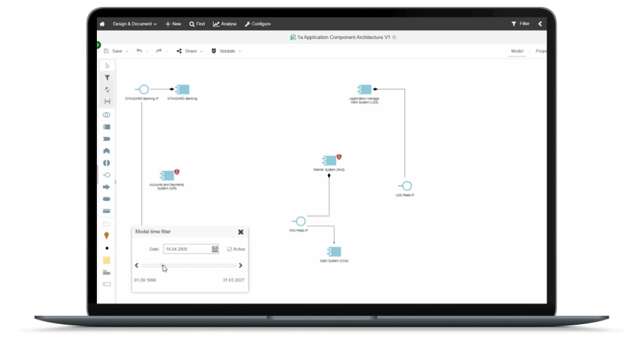
Task: Click the Date input field
Action: (186, 249)
